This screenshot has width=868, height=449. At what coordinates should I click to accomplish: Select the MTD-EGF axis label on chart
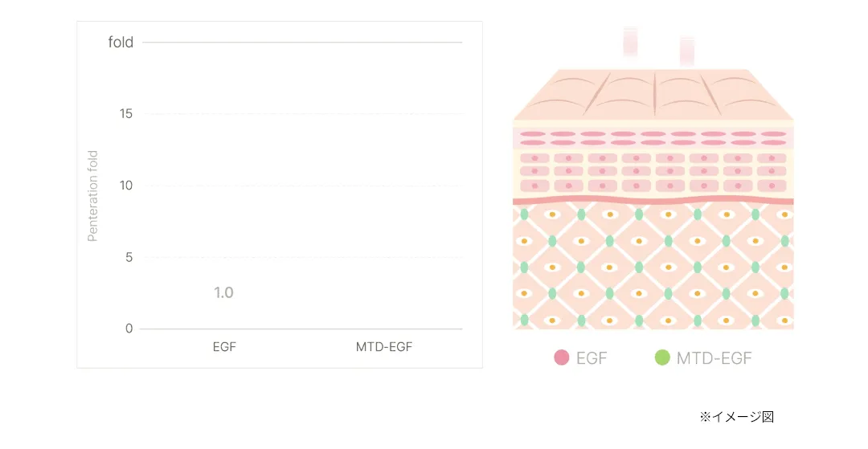(x=384, y=347)
